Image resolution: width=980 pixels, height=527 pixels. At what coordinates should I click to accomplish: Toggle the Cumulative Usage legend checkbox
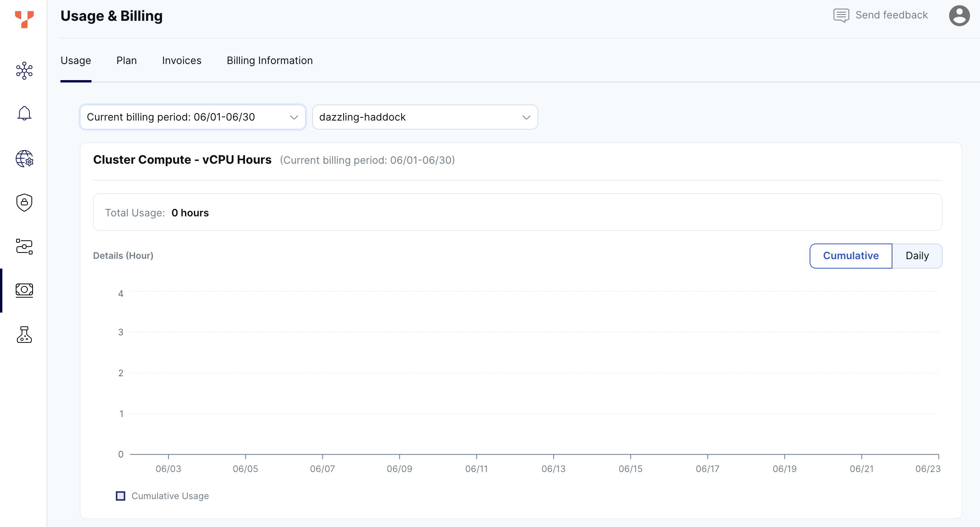[x=121, y=496]
